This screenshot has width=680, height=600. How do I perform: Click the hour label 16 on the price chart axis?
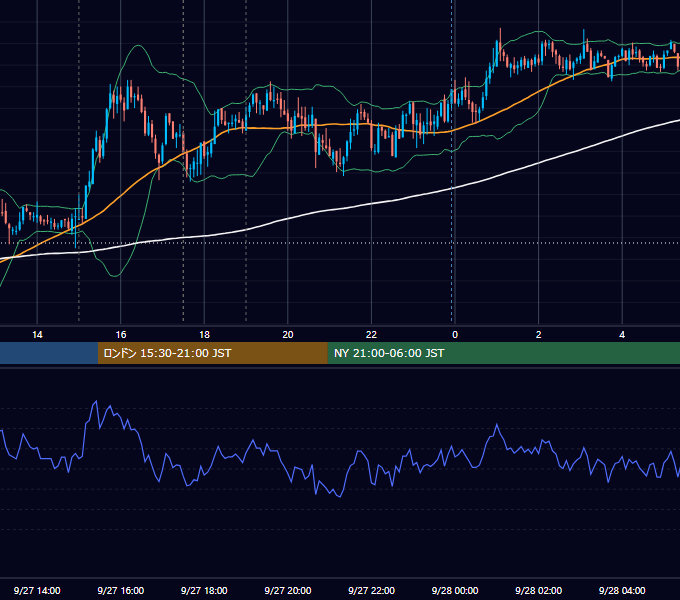pyautogui.click(x=121, y=335)
